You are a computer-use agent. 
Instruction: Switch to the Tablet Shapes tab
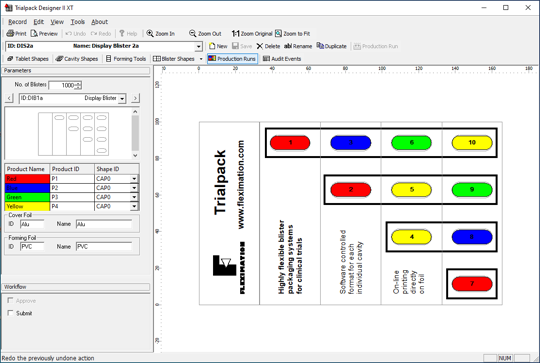[x=28, y=59]
